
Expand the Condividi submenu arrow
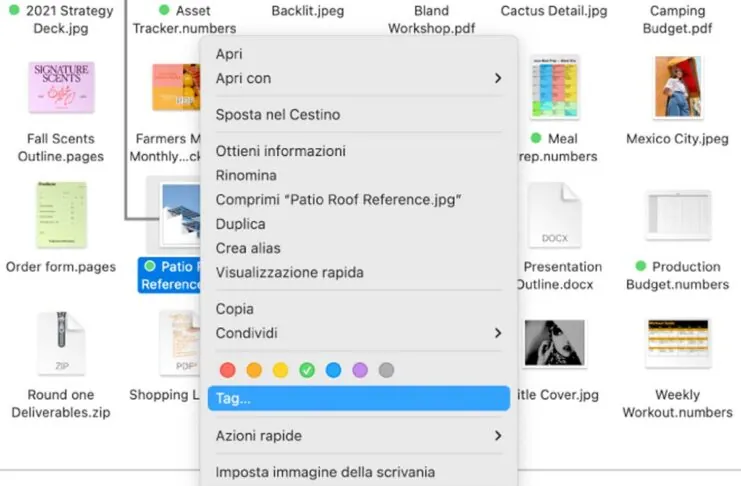tap(497, 333)
